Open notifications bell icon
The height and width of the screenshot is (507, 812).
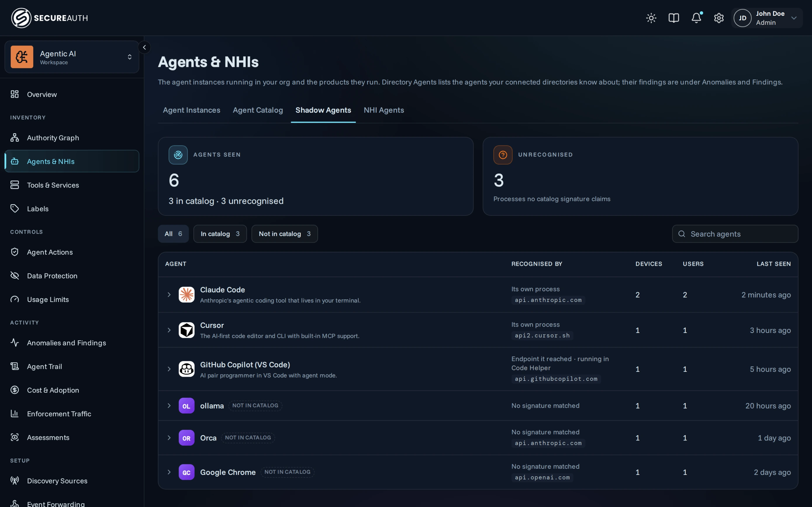point(696,18)
